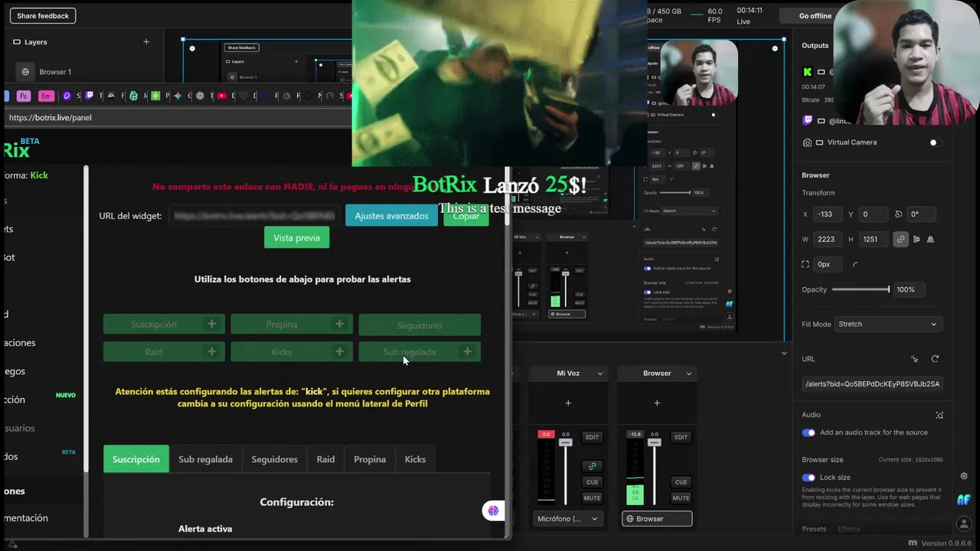
Task: Collapse the mixer panel chevron
Action: click(783, 354)
